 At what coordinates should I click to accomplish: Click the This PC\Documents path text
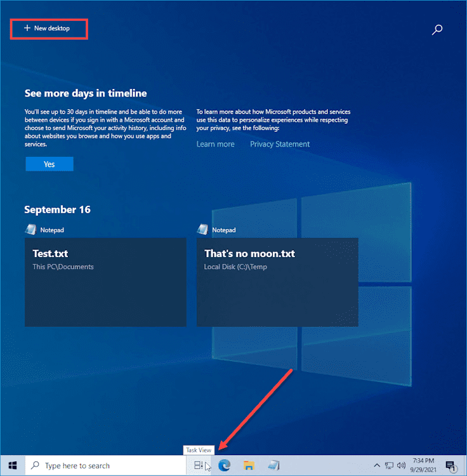coord(63,267)
